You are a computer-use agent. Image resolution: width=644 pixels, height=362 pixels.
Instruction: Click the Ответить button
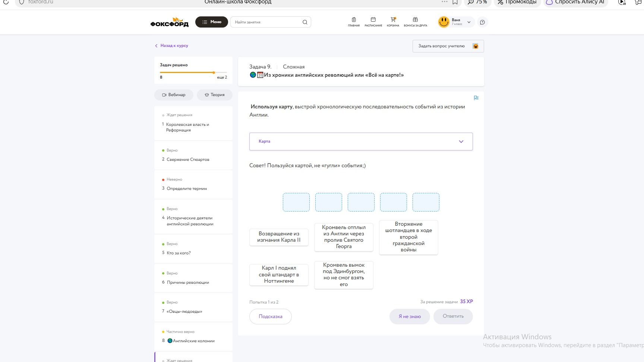tap(453, 317)
